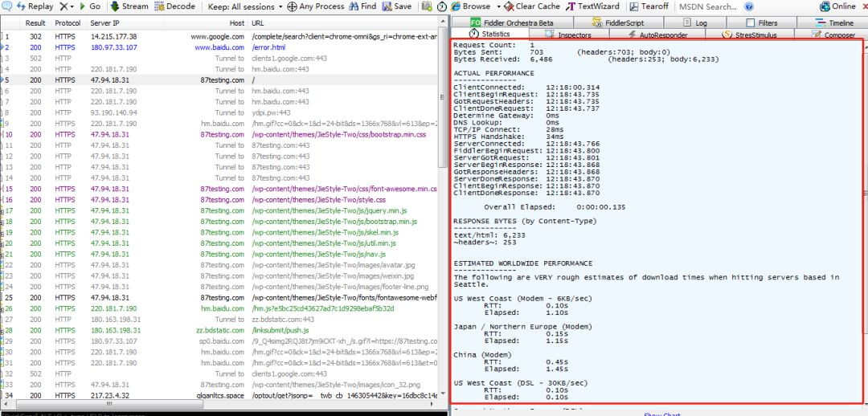Tick the checkbox on the Filters tab

(751, 22)
